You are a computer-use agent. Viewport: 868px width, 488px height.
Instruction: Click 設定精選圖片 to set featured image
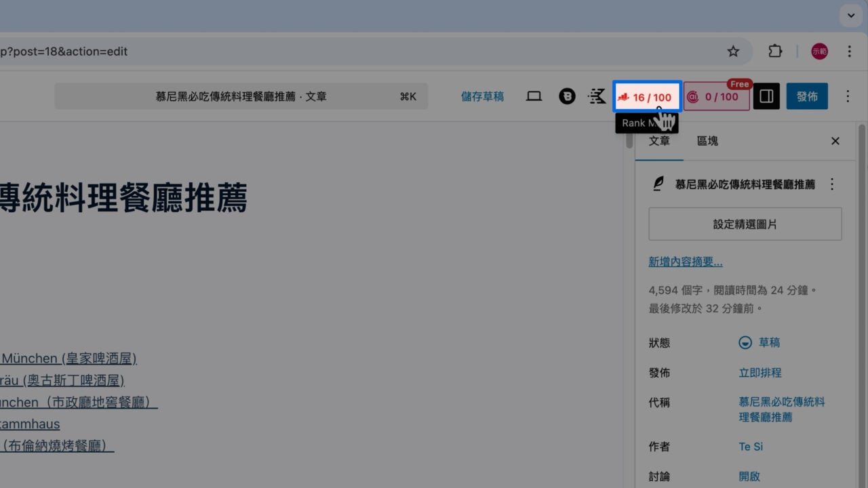pyautogui.click(x=745, y=224)
